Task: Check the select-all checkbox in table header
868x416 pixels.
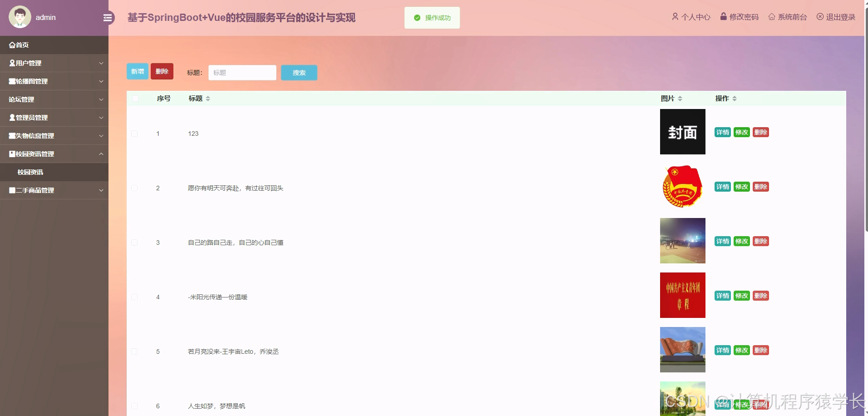Action: pyautogui.click(x=135, y=98)
